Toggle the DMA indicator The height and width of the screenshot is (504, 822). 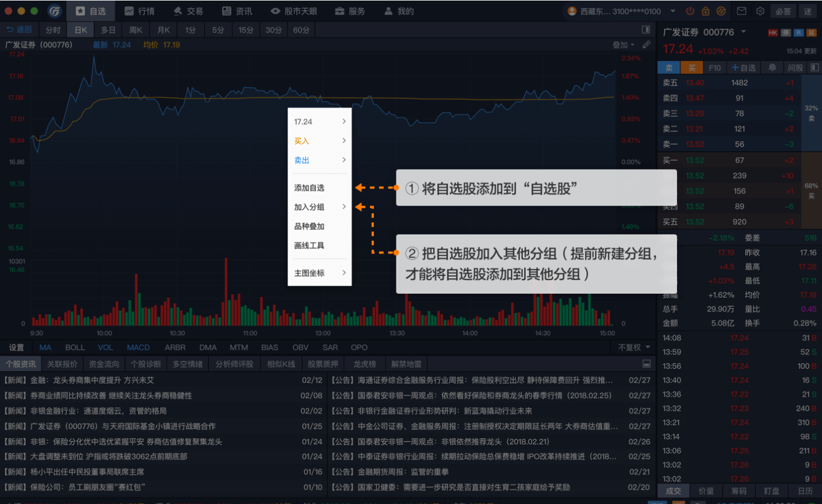click(x=208, y=347)
